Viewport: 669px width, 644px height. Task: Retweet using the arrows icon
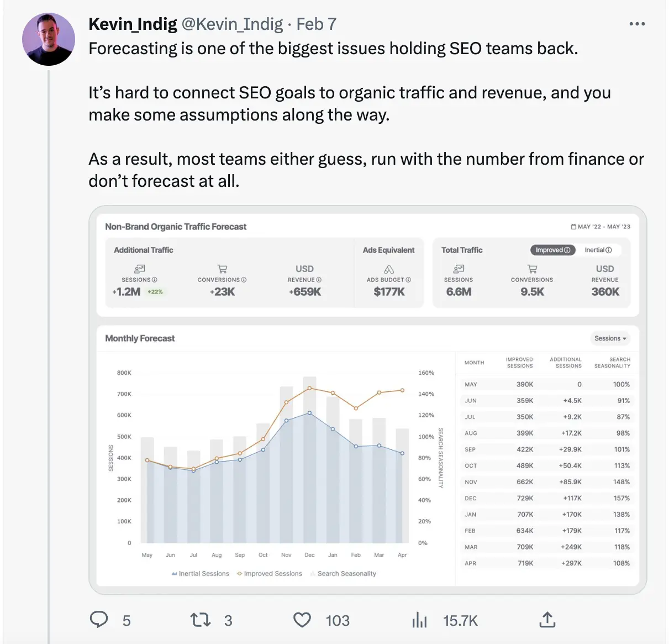tap(201, 620)
